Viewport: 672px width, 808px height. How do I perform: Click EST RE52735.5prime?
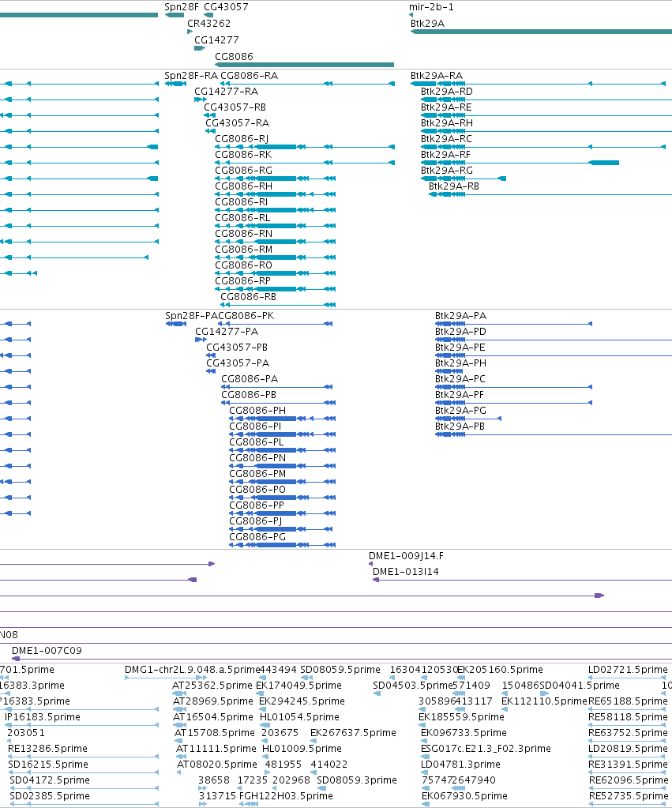point(629,795)
